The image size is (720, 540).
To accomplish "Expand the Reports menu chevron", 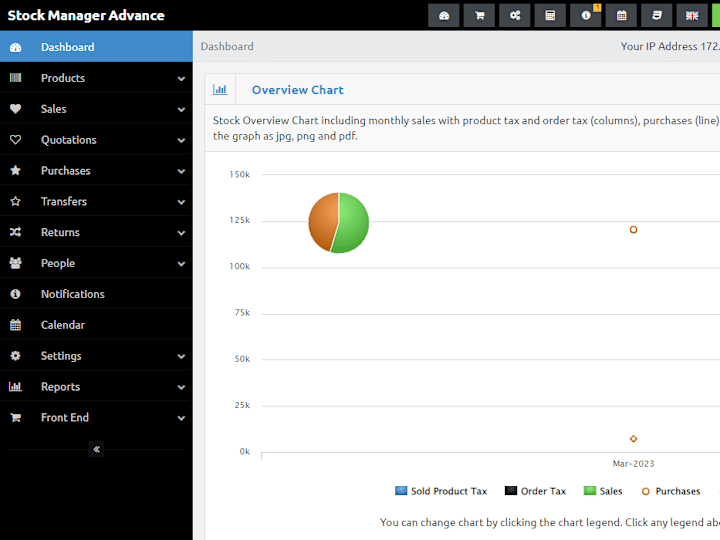I will point(181,387).
